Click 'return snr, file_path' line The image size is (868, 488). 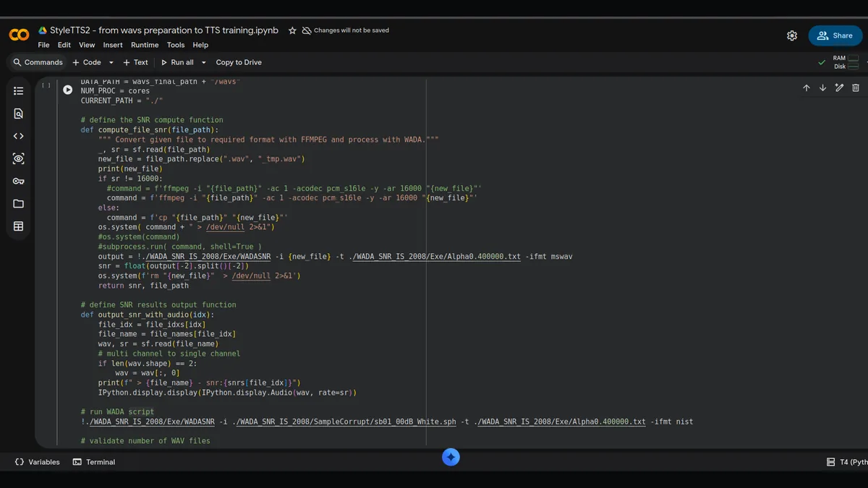pyautogui.click(x=143, y=286)
